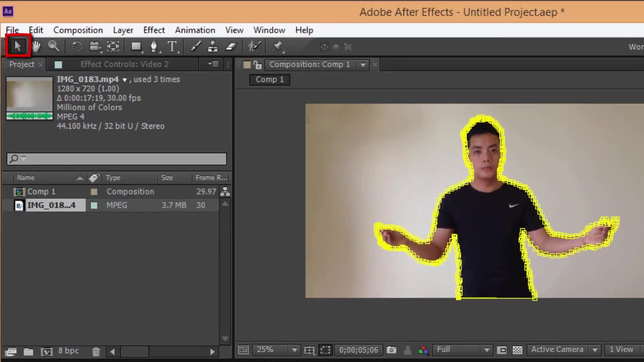Close the Composition: Comp 1 panel tab
The width and height of the screenshot is (644, 362).
pyautogui.click(x=375, y=64)
